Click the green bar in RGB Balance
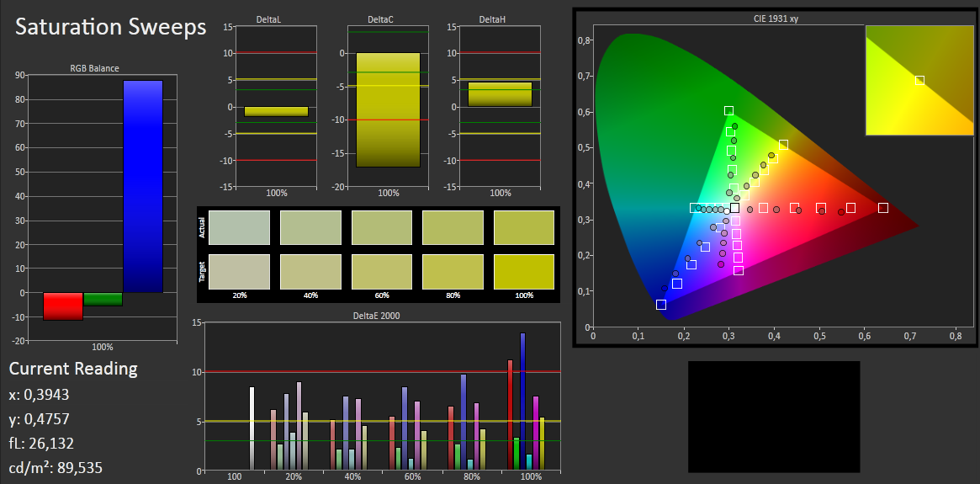Image resolution: width=980 pixels, height=484 pixels. [103, 299]
